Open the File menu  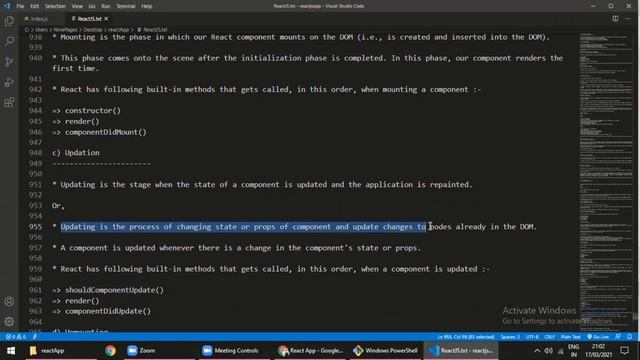20,6
